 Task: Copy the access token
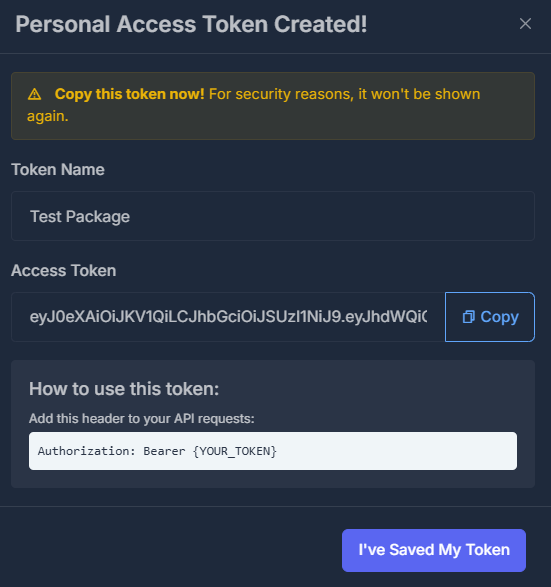click(x=490, y=317)
